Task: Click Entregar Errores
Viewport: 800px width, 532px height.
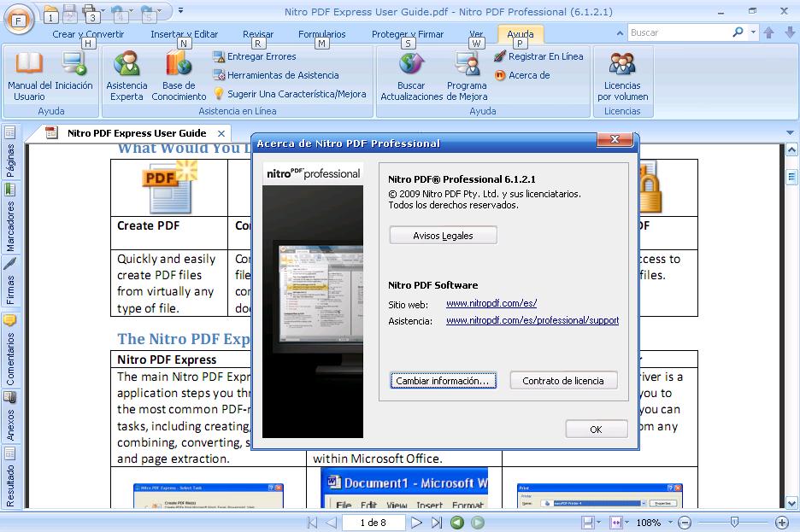Action: (255, 56)
